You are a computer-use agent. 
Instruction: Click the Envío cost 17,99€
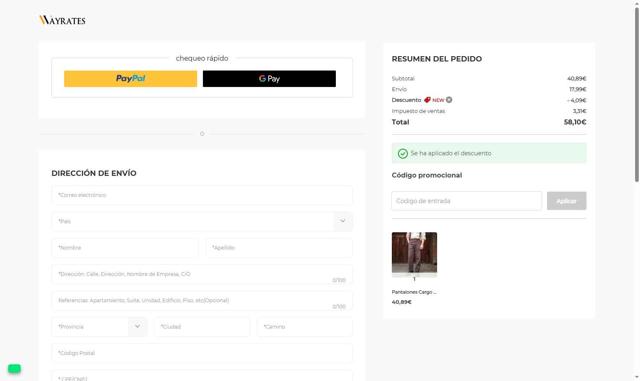578,89
